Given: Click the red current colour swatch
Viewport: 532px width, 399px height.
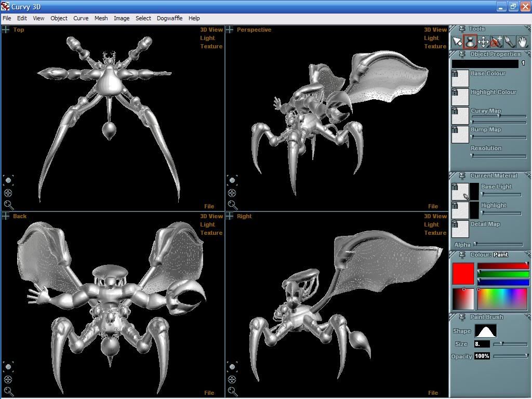Looking at the screenshot, I should click(x=463, y=274).
